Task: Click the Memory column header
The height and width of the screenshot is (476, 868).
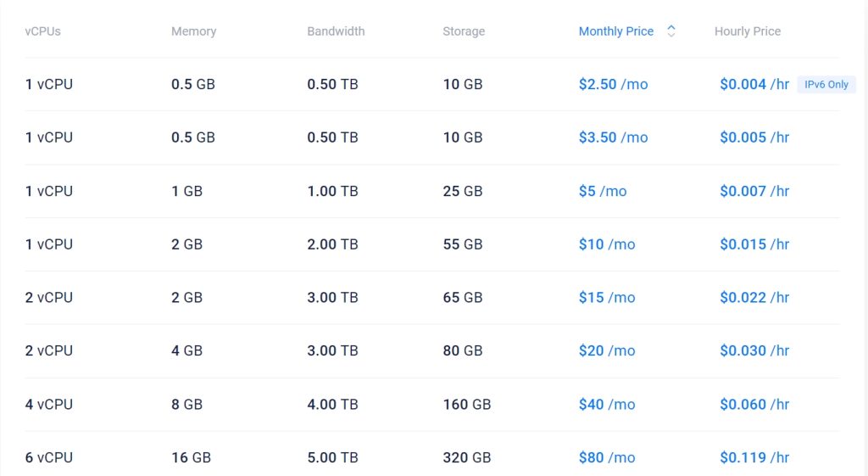Action: click(x=193, y=31)
